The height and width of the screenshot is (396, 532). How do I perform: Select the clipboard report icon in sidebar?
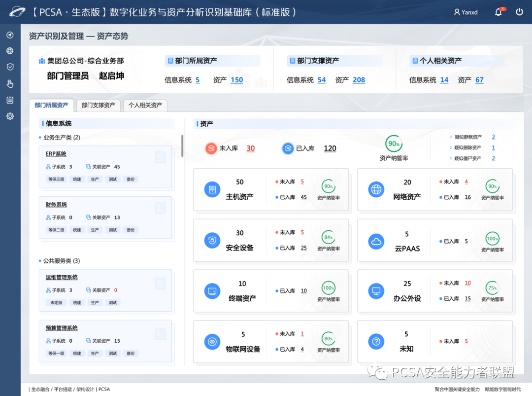(10, 100)
